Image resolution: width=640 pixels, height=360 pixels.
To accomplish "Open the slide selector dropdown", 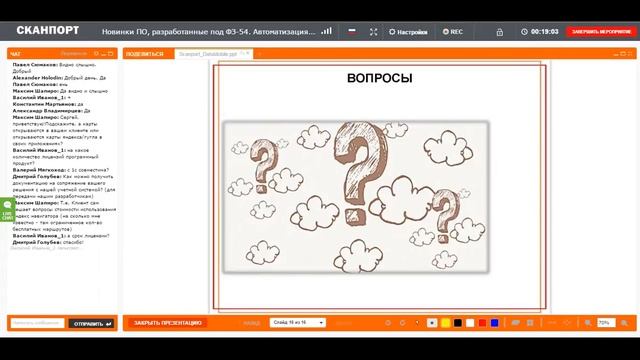I will click(x=298, y=322).
